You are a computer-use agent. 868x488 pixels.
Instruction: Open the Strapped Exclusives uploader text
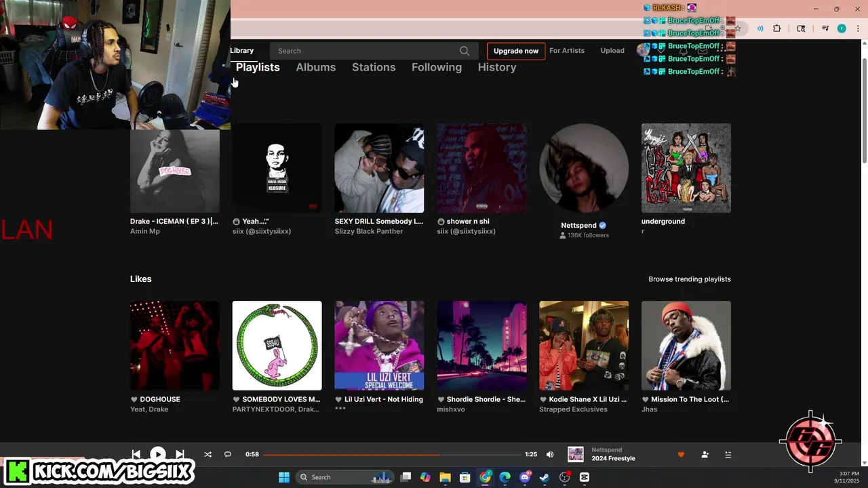point(574,409)
